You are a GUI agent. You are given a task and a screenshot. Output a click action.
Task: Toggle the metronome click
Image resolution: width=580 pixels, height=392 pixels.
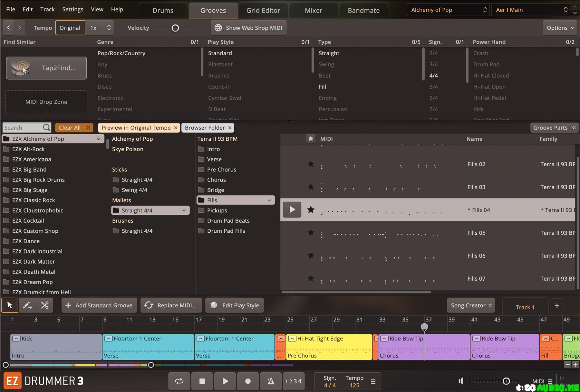point(271,381)
